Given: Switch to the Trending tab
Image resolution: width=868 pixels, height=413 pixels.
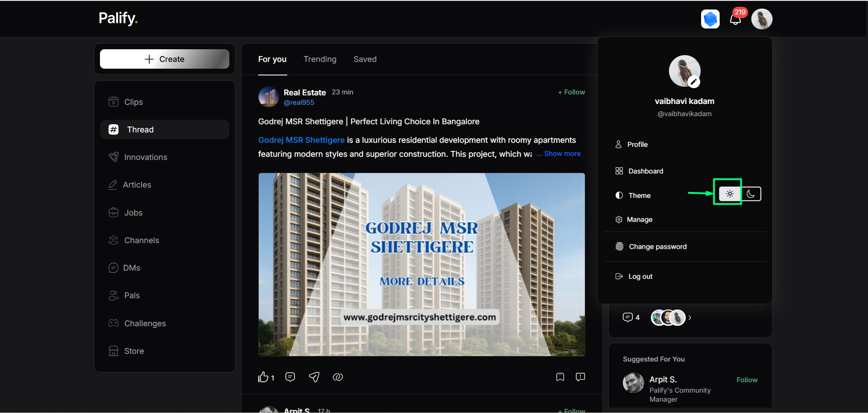Looking at the screenshot, I should [x=320, y=59].
